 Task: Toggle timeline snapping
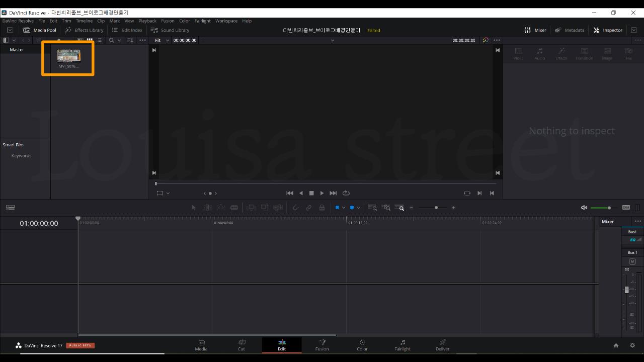pos(295,208)
